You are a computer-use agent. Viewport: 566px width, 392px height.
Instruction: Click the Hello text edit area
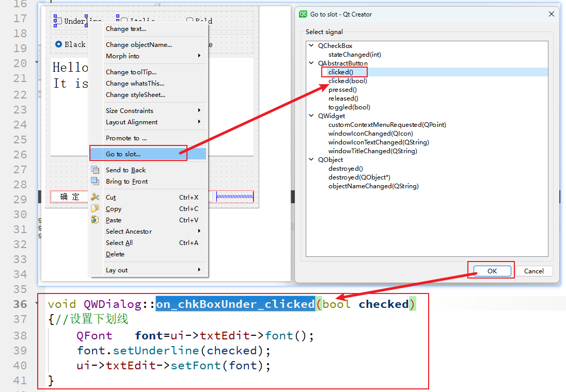(x=70, y=103)
